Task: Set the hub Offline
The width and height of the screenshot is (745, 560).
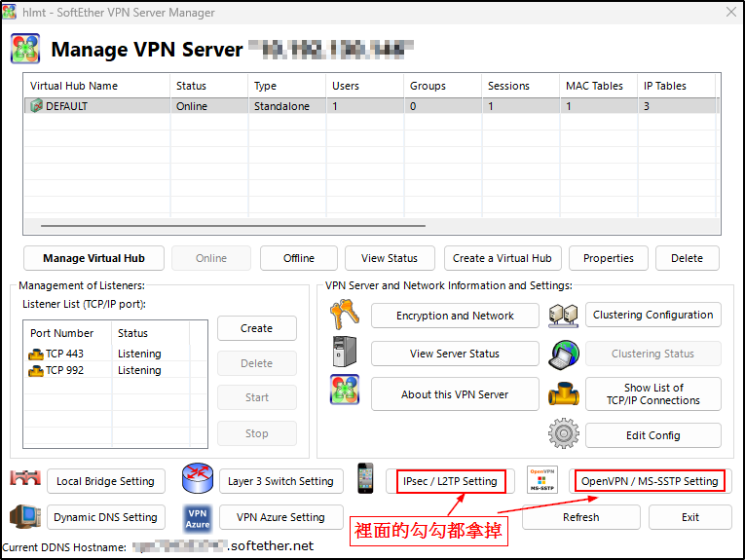Action: coord(299,258)
